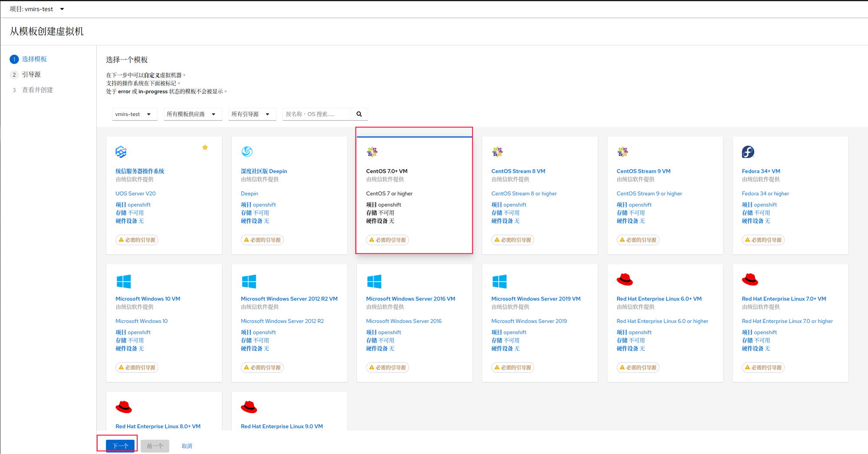This screenshot has height=454, width=868.
Task: Click the 下一个 next button
Action: pos(120,446)
